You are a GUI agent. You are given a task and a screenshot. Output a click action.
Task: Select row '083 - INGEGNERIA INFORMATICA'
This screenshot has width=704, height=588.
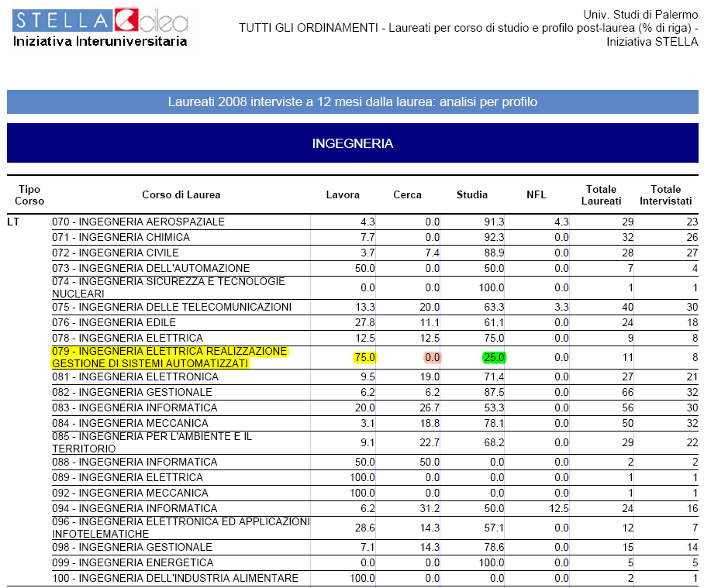[375, 407]
